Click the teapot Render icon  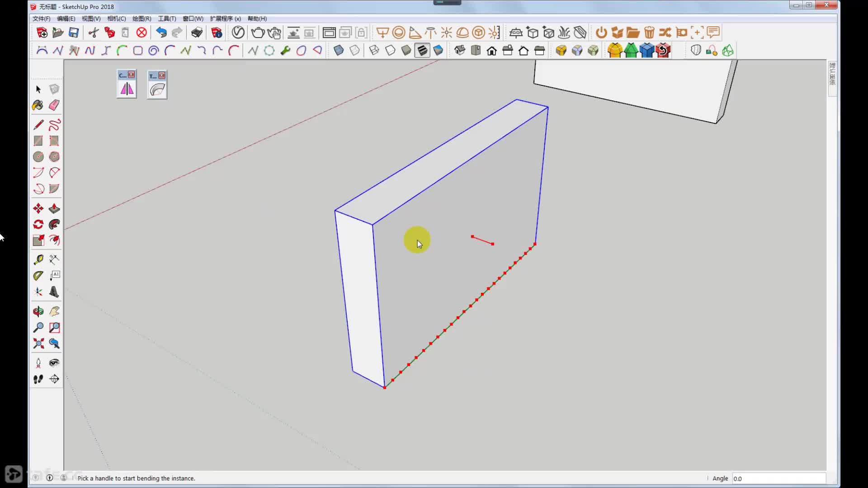[x=258, y=33]
